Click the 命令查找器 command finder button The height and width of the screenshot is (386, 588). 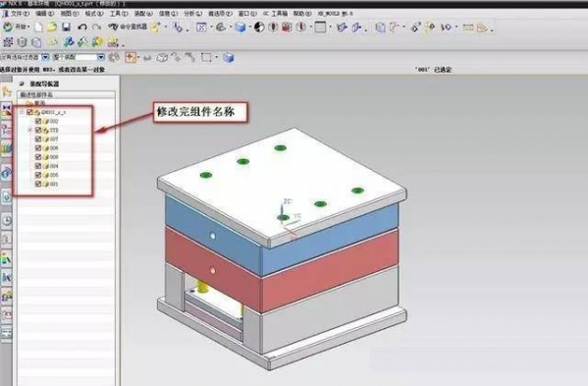[128, 27]
